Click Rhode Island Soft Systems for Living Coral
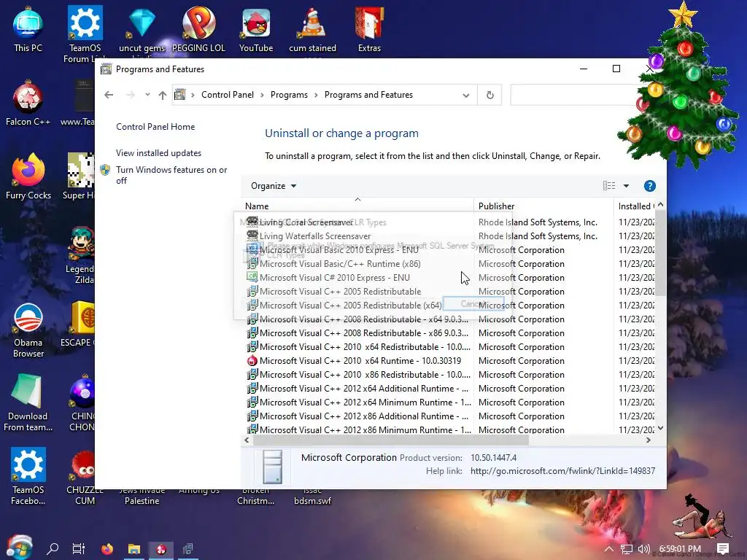747x560 pixels. [538, 222]
